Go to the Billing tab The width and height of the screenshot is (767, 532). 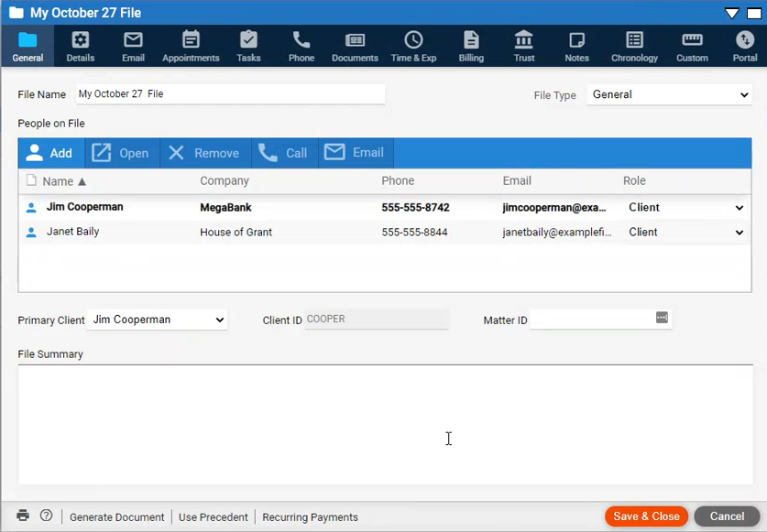click(x=471, y=47)
